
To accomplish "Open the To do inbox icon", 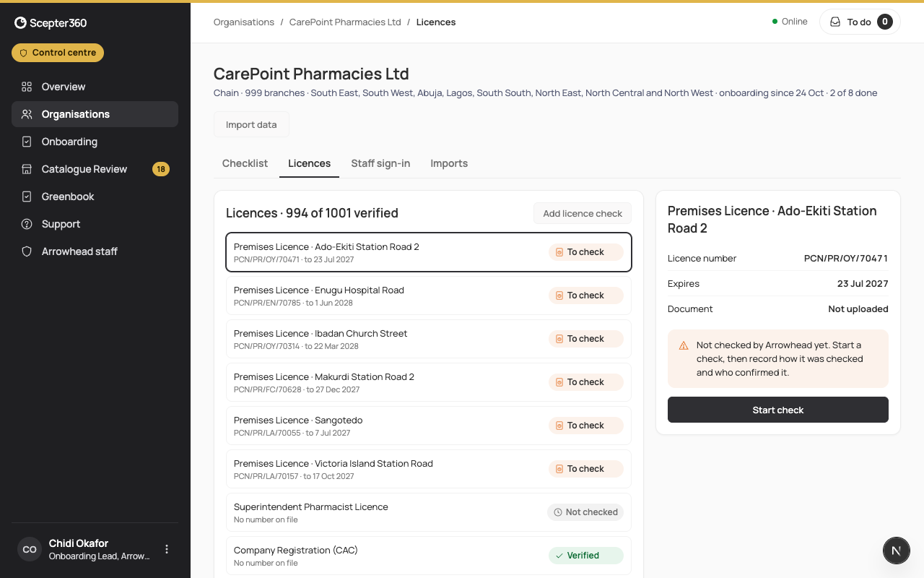I will [x=835, y=22].
